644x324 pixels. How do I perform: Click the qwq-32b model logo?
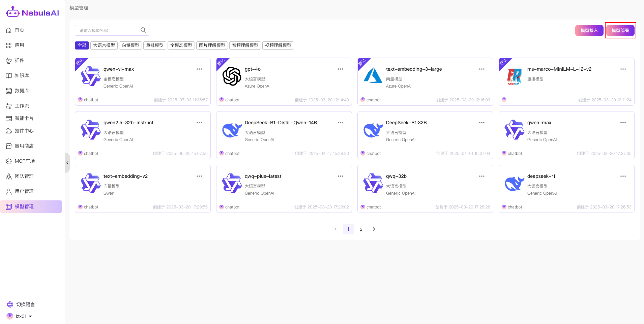(373, 183)
